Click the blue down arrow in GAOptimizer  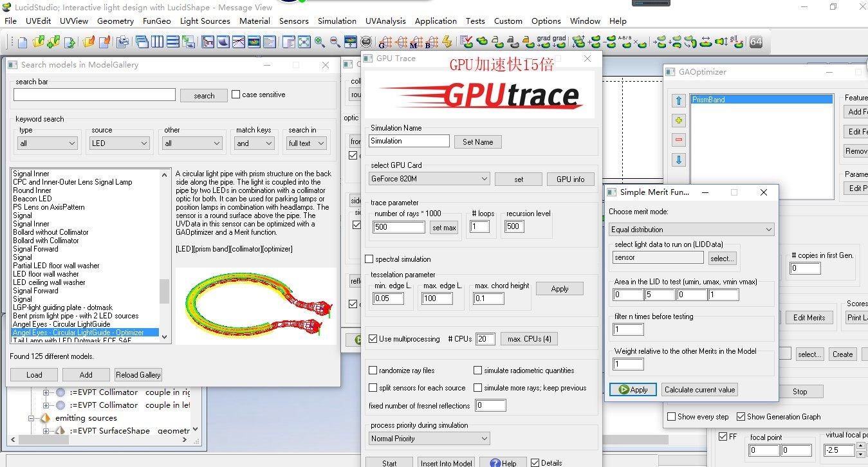[x=679, y=160]
